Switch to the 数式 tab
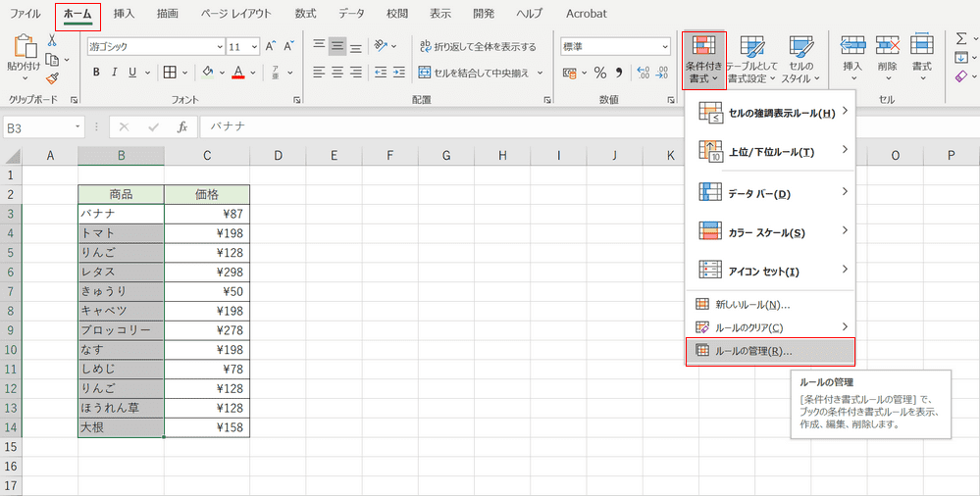Viewport: 980px width, 496px height. click(306, 13)
